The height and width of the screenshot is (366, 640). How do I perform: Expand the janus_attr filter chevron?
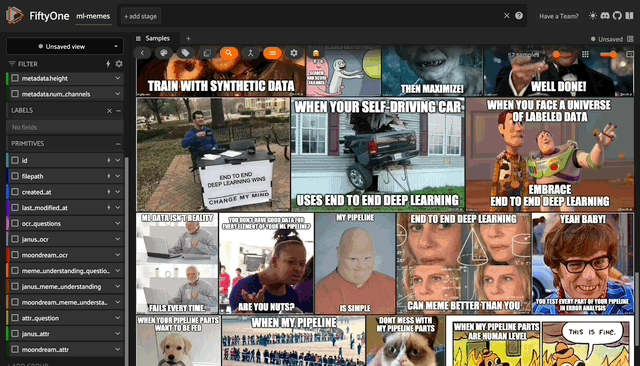[118, 334]
